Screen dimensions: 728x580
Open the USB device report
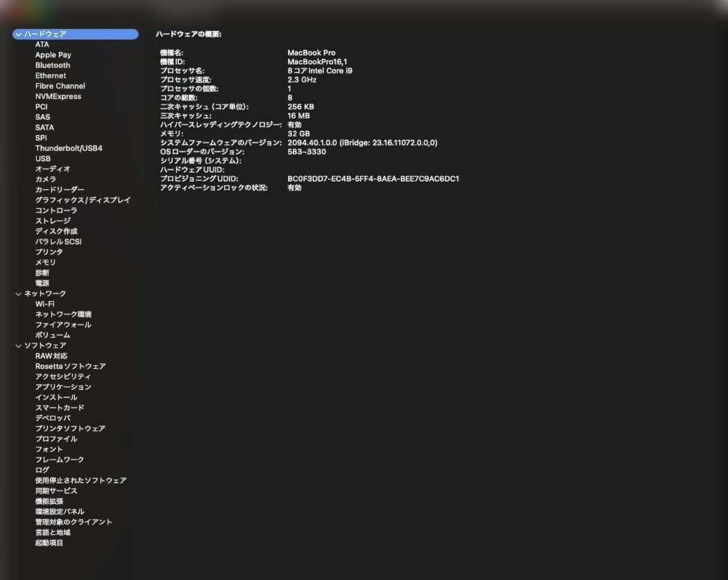43,158
